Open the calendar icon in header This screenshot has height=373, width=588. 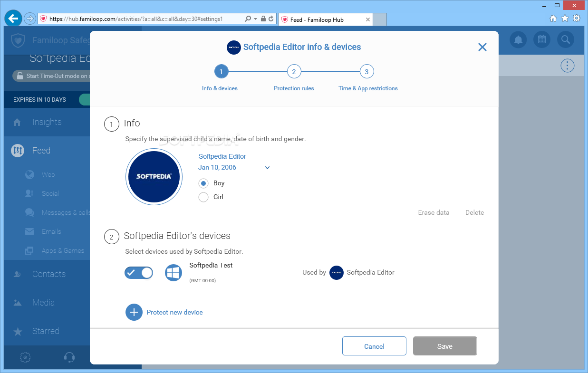coord(541,40)
